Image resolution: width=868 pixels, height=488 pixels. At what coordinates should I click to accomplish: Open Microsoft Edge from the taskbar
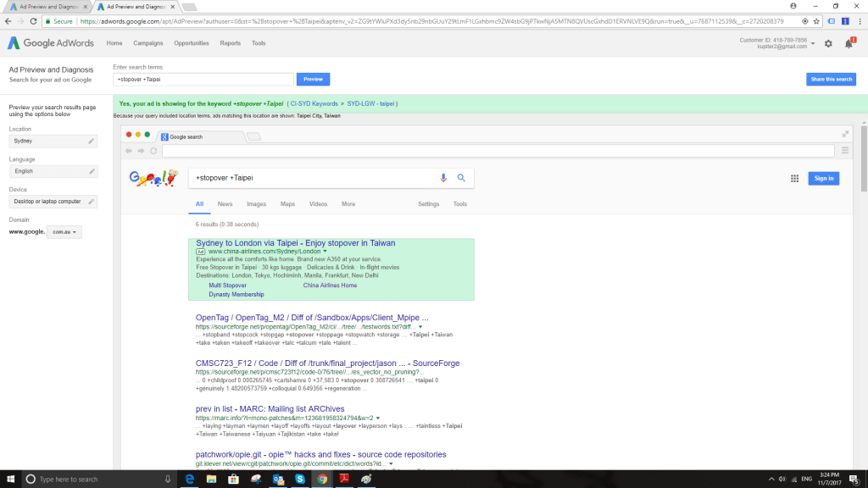coord(189,480)
